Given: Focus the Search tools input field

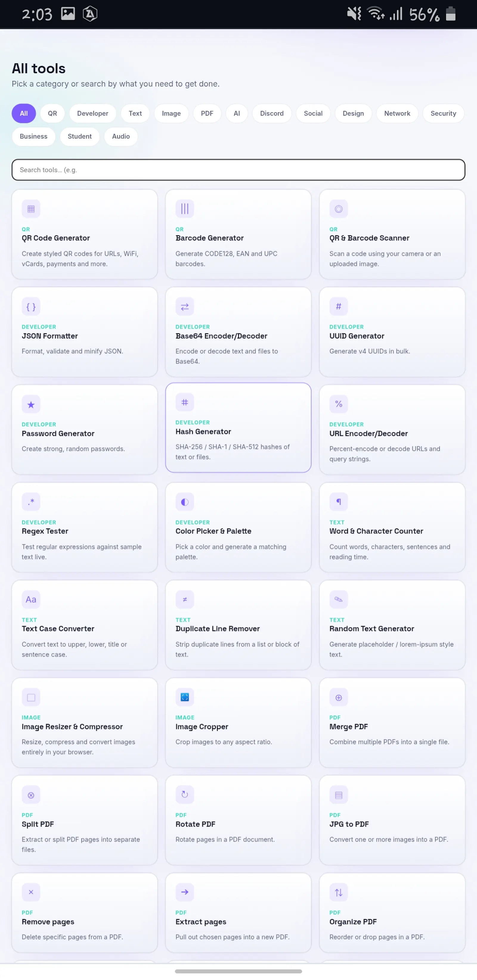Looking at the screenshot, I should (x=238, y=170).
